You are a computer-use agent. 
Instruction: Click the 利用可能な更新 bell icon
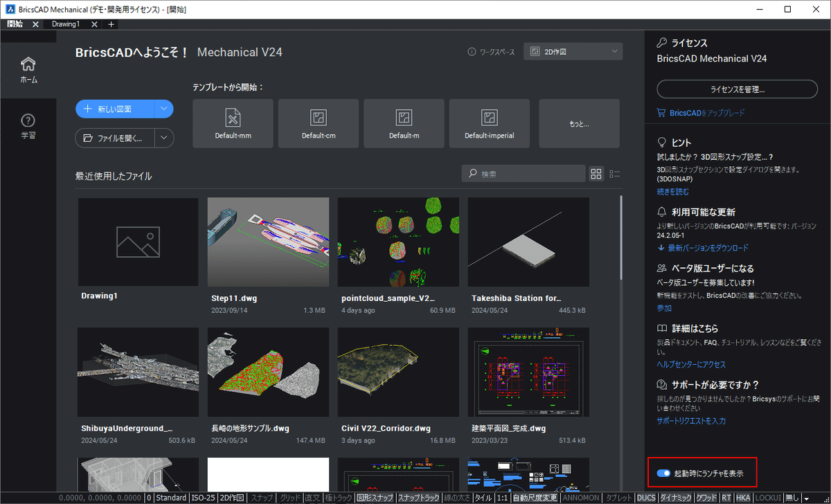(662, 212)
